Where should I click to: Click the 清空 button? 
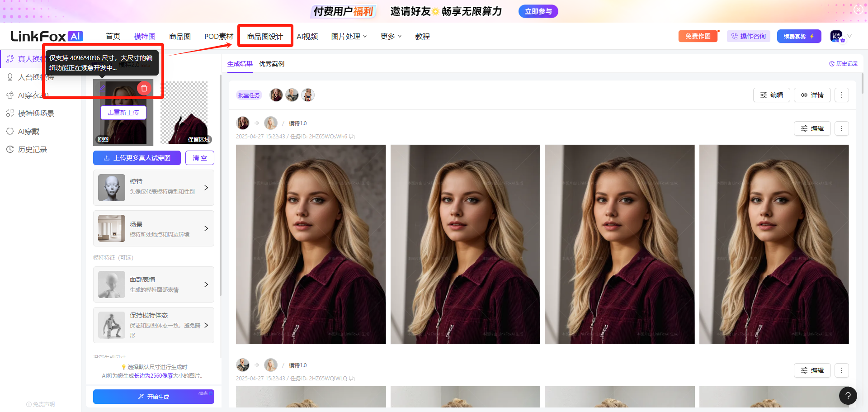pyautogui.click(x=200, y=158)
